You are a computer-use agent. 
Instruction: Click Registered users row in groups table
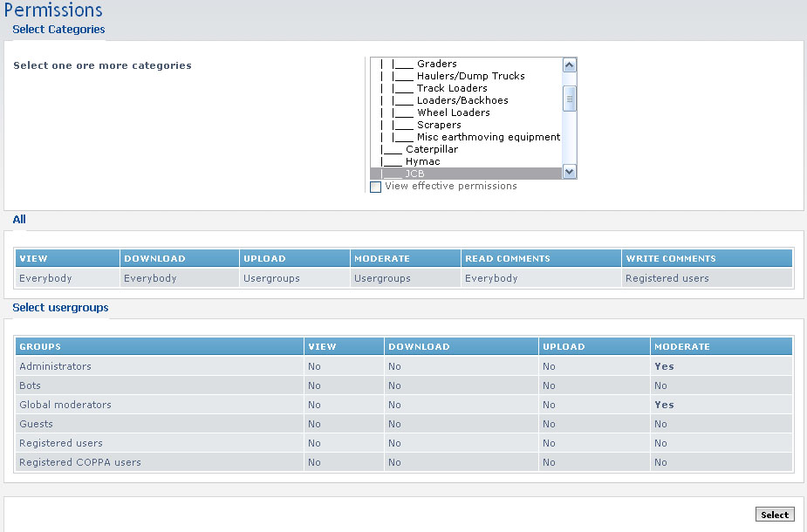pos(61,443)
